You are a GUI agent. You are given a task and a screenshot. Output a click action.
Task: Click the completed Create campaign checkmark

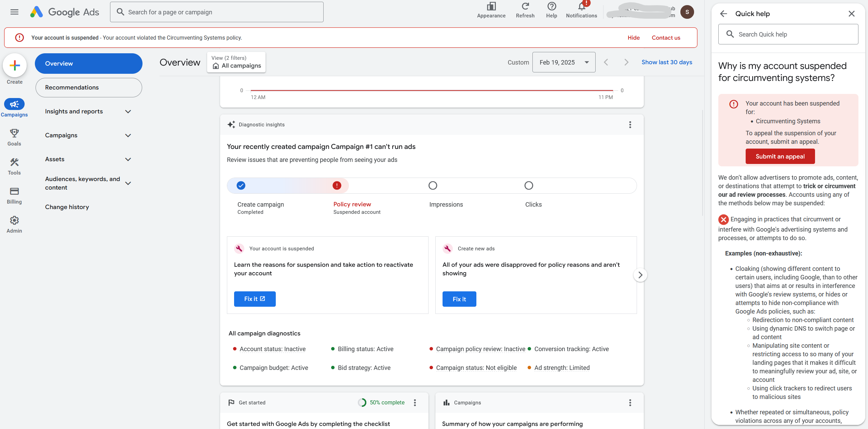pos(241,185)
